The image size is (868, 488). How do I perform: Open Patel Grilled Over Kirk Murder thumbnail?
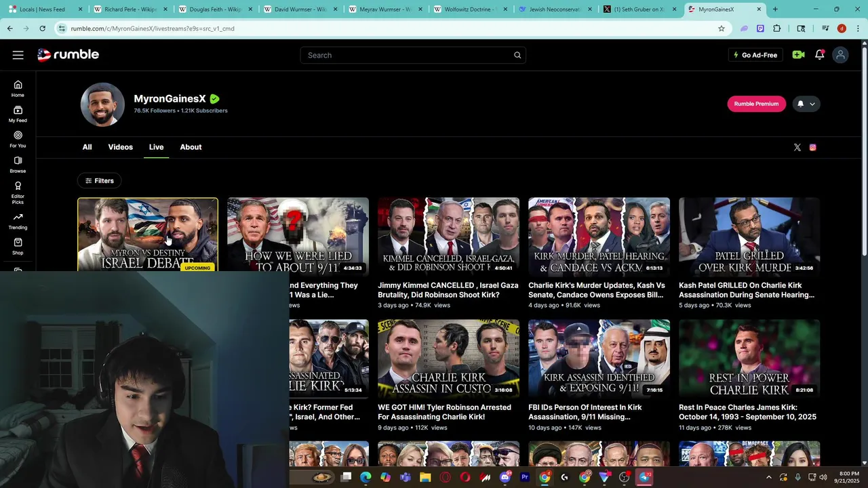749,237
